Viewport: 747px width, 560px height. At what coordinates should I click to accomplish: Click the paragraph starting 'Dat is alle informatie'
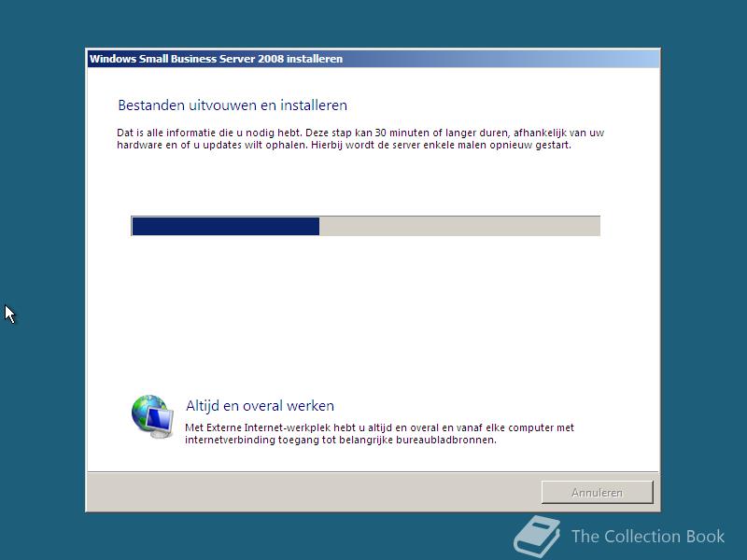click(x=360, y=138)
